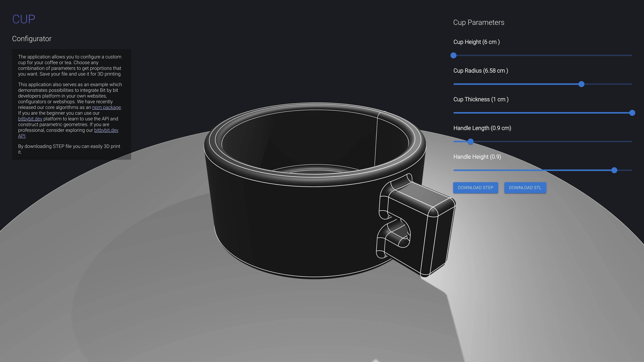Image resolution: width=644 pixels, height=362 pixels.
Task: Open the first bitbybit.dev platform link
Action: [x=30, y=119]
